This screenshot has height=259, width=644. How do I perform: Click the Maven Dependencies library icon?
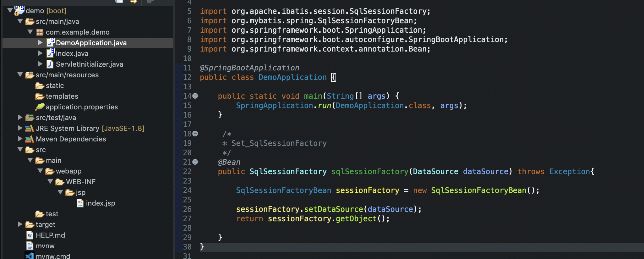30,139
